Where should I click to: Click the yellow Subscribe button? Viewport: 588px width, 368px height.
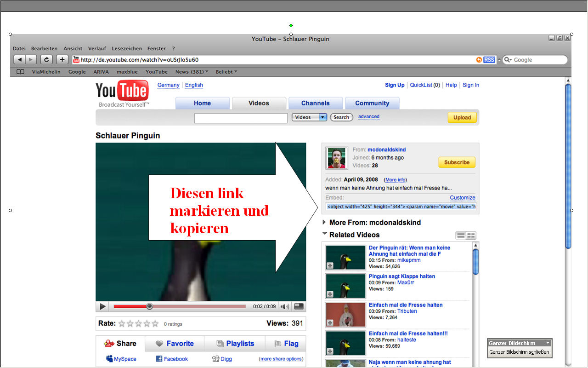(457, 162)
